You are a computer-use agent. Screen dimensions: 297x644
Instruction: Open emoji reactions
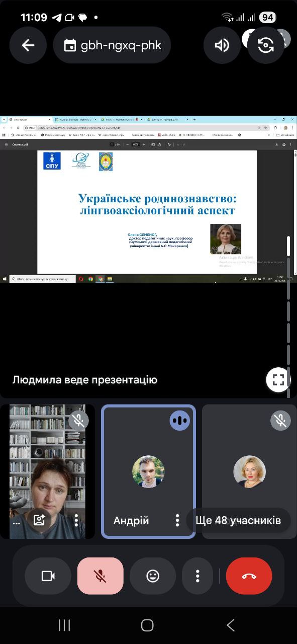(153, 576)
